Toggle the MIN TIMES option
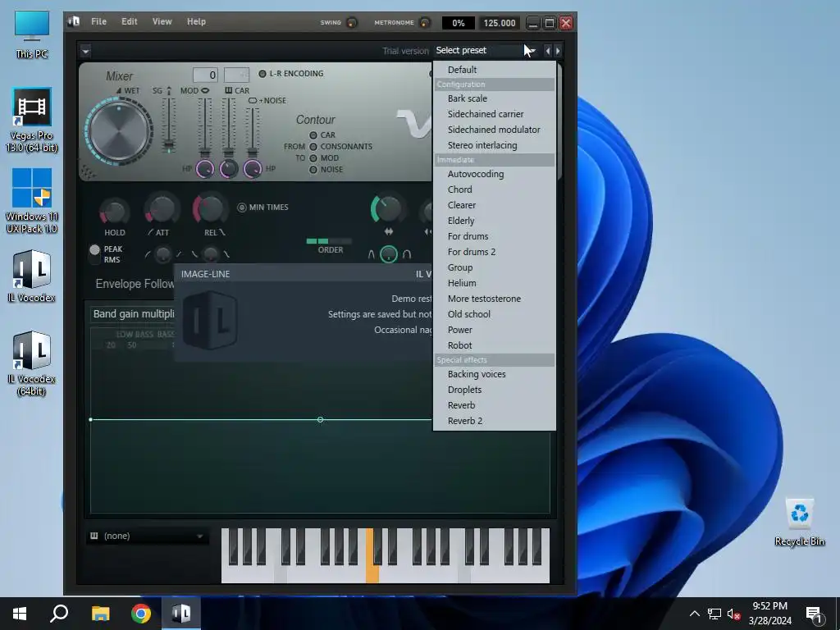The height and width of the screenshot is (630, 840). (263, 208)
